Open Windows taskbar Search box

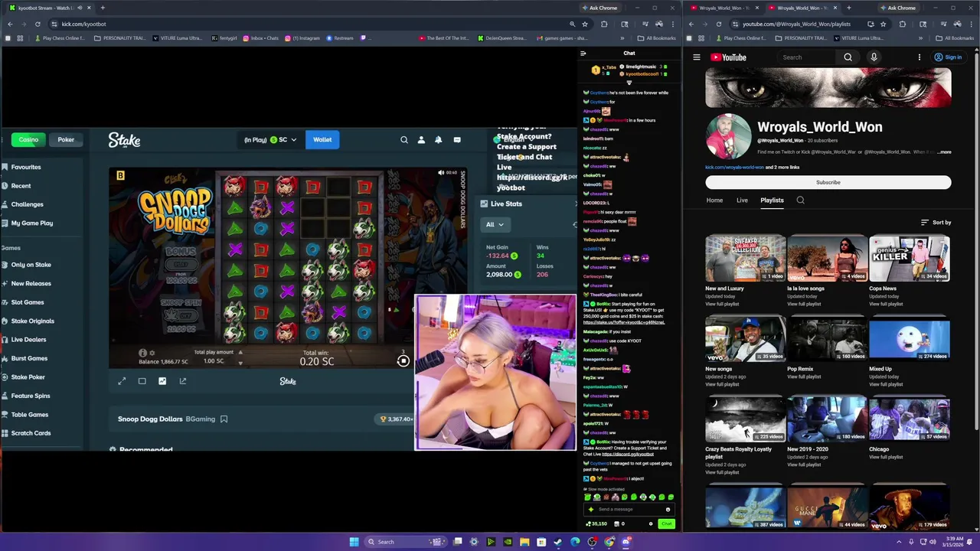404,542
